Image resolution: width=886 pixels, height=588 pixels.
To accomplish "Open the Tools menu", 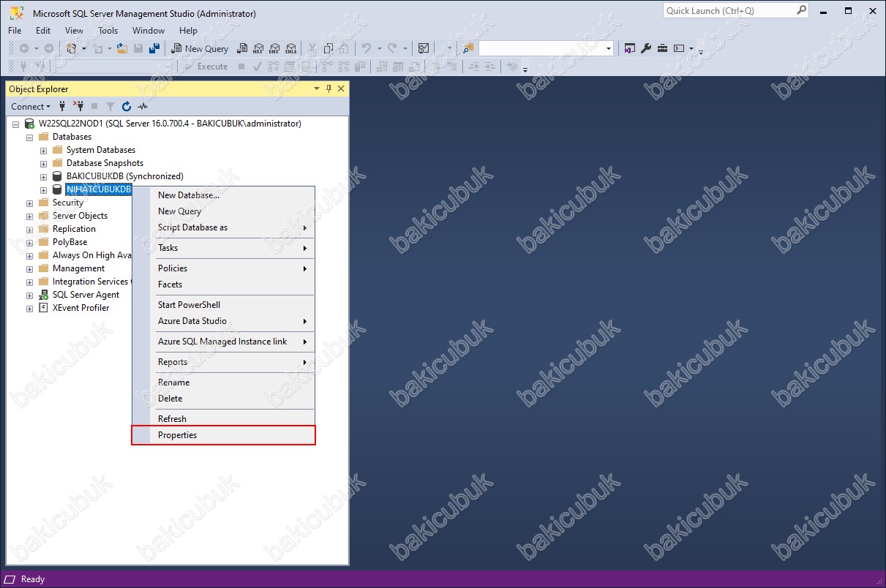I will click(x=108, y=31).
